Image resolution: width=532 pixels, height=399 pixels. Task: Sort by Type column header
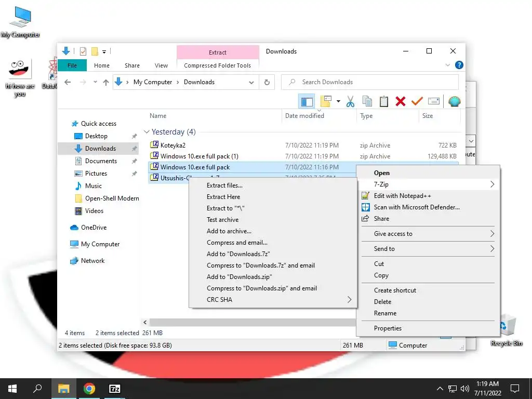[366, 116]
